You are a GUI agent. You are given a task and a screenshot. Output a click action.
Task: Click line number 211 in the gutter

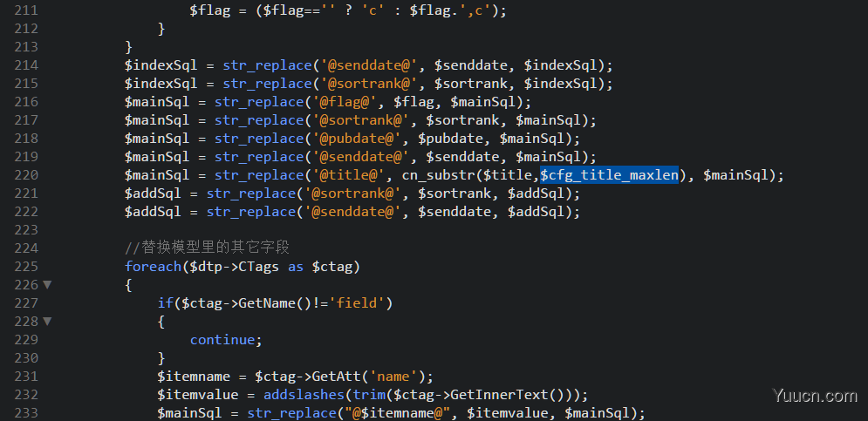click(x=26, y=10)
